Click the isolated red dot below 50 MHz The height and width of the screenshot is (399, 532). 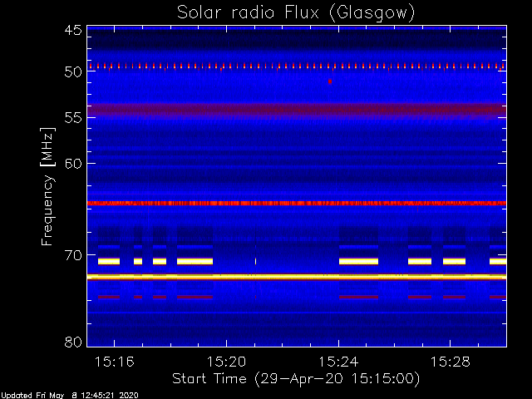[x=330, y=81]
